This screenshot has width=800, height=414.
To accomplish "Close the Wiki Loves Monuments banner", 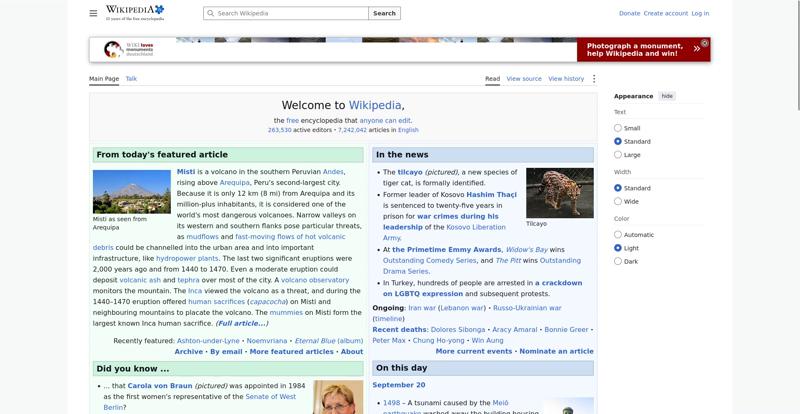I will coord(705,43).
